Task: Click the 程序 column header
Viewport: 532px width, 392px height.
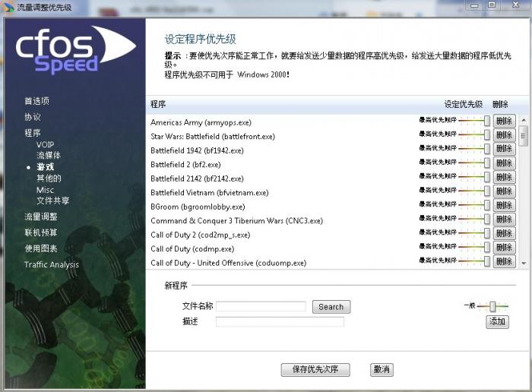Action: (158, 104)
